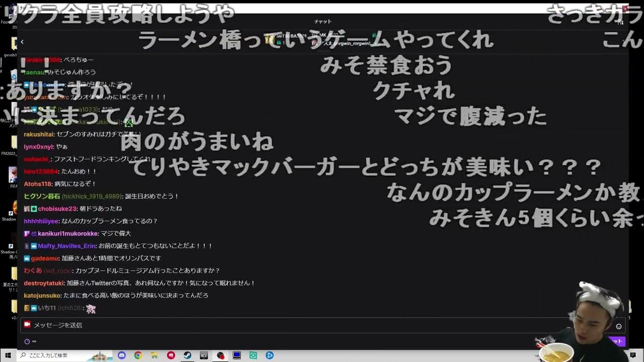
Task: Click username rakushitai in chat
Action: pos(38,134)
